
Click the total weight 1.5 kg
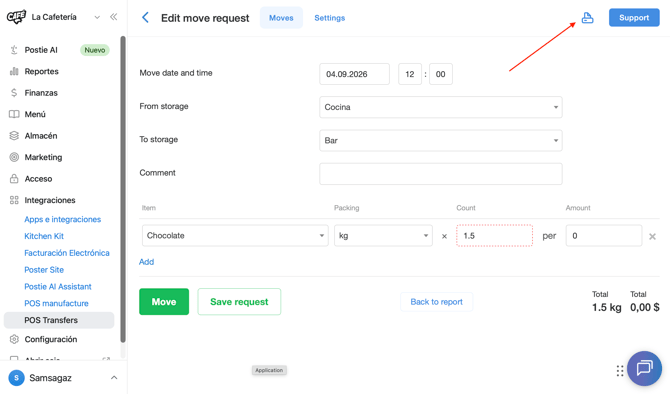point(606,307)
